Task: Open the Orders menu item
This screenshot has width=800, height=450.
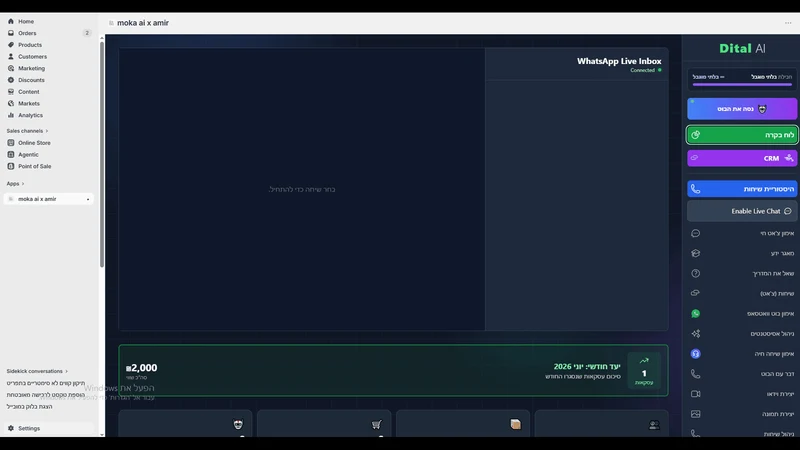Action: tap(49, 33)
